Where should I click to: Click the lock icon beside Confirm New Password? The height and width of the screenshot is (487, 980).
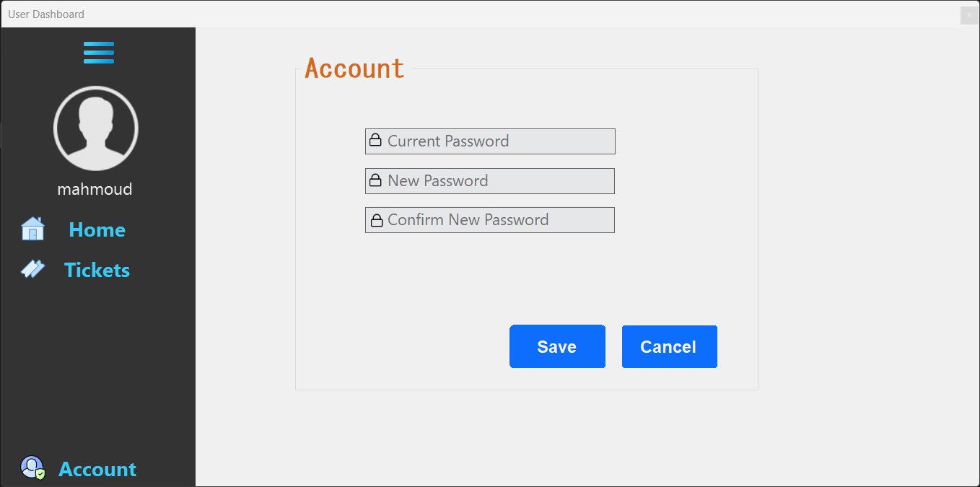pyautogui.click(x=377, y=219)
